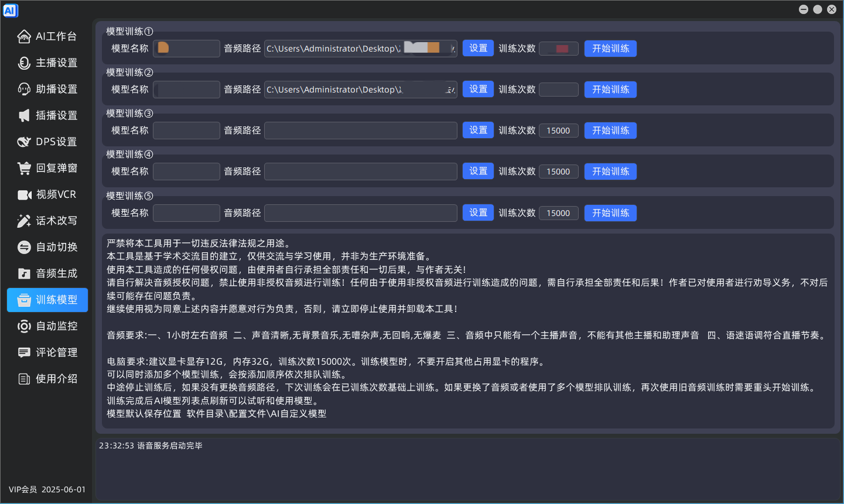Screen dimensions: 844x504
Task: Click the 主播设置 head icon
Action: coord(24,63)
